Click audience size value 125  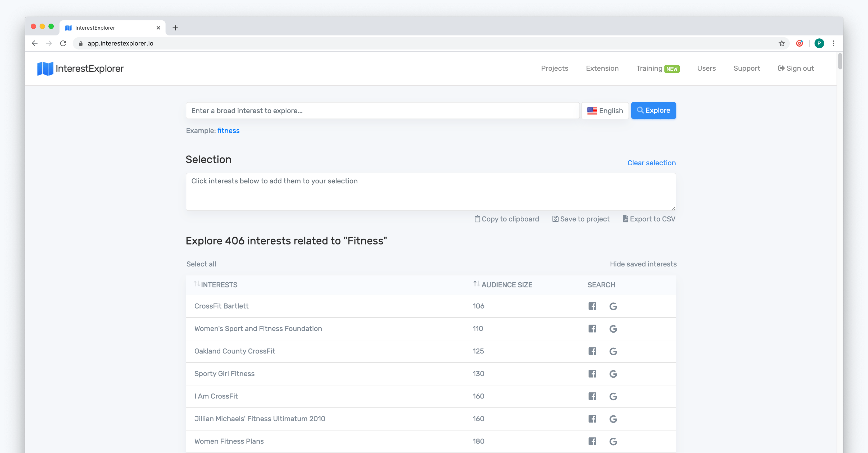(x=478, y=351)
